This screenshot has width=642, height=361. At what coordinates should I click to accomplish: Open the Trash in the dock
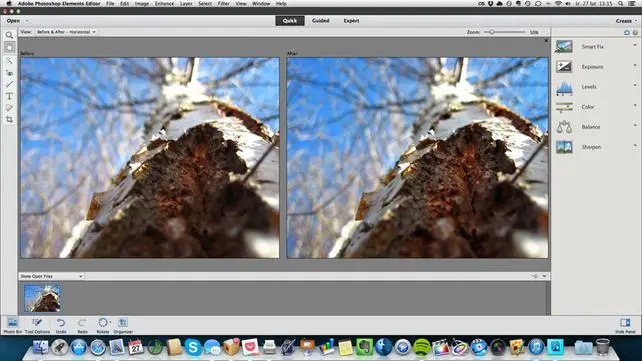(603, 347)
